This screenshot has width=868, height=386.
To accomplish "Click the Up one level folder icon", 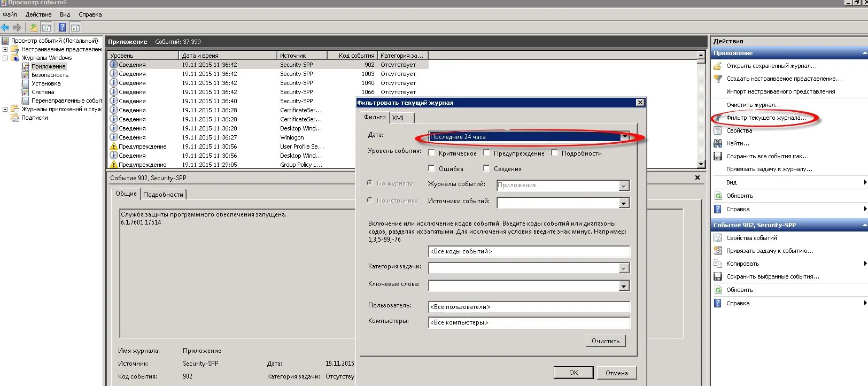I will click(x=34, y=27).
